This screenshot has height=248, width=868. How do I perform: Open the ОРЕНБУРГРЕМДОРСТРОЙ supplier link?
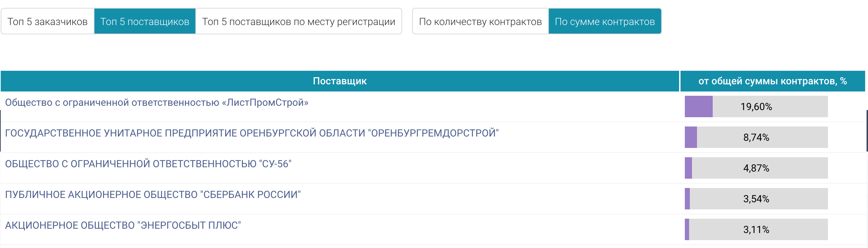(252, 133)
